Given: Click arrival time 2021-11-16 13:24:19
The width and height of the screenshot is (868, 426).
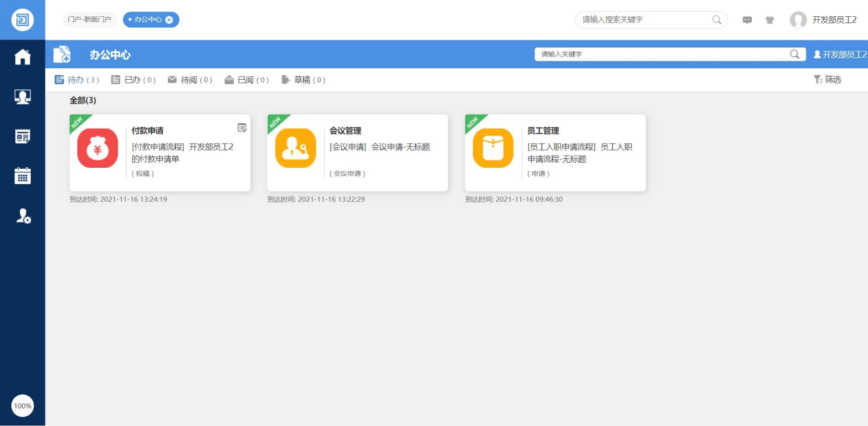Looking at the screenshot, I should 118,199.
